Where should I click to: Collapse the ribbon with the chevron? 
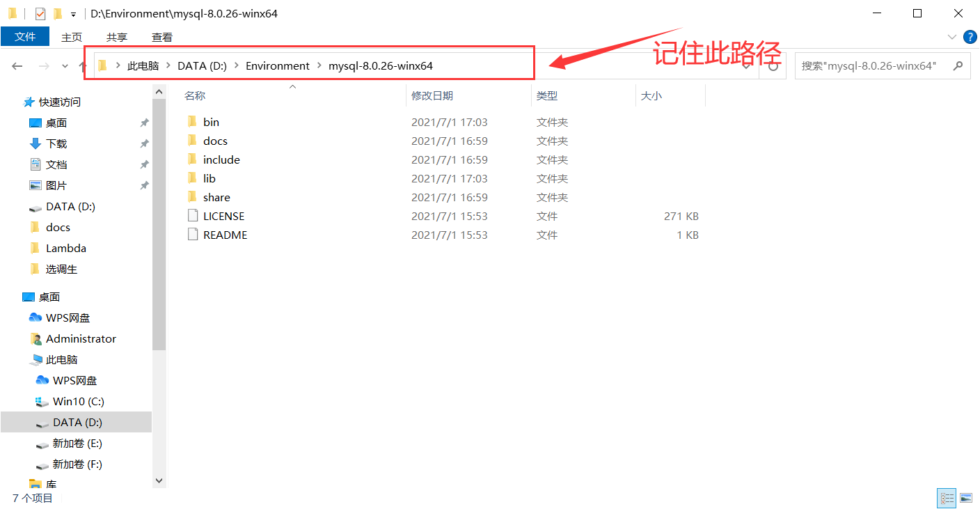point(953,37)
